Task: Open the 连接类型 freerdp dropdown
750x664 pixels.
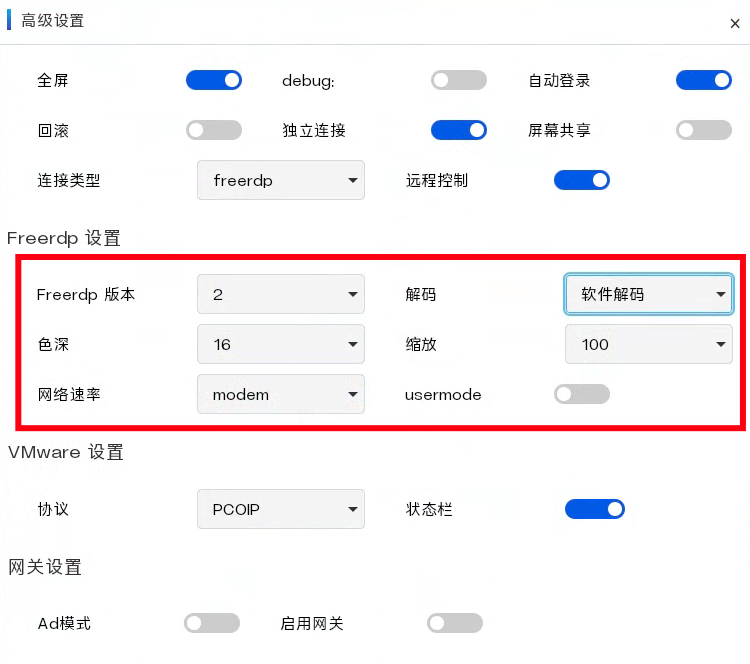Action: click(x=281, y=181)
